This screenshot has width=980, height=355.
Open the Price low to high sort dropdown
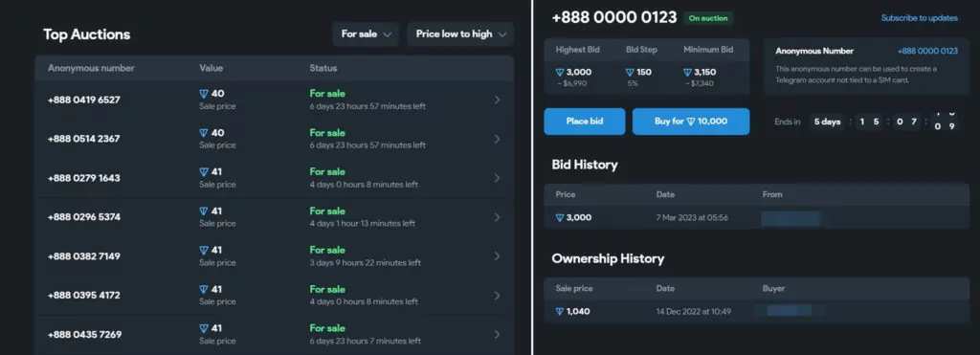(x=460, y=34)
